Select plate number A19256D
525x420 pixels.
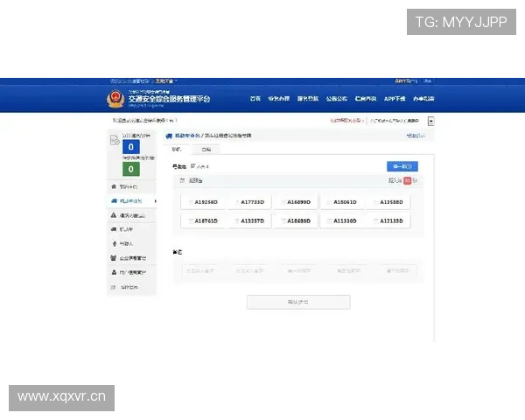203,202
